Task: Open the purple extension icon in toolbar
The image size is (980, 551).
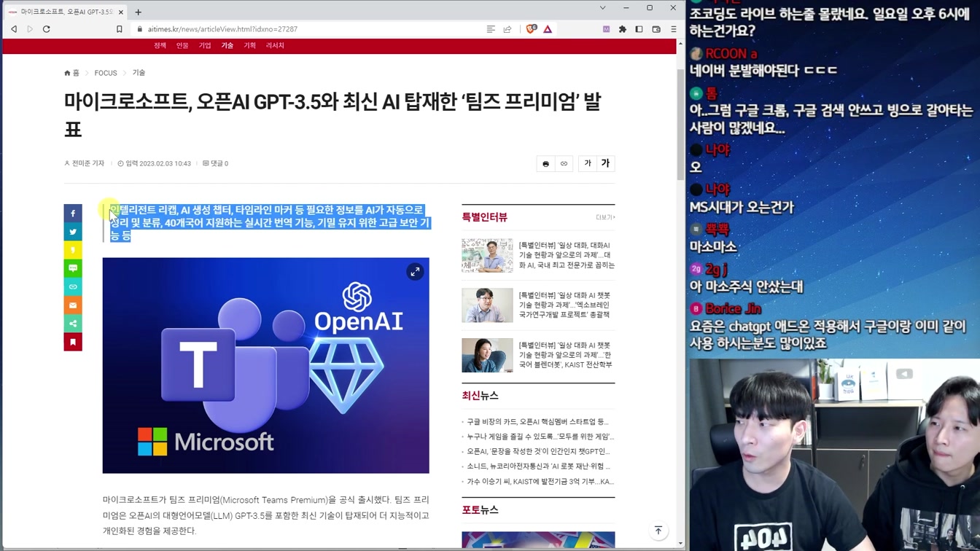Action: pyautogui.click(x=606, y=29)
